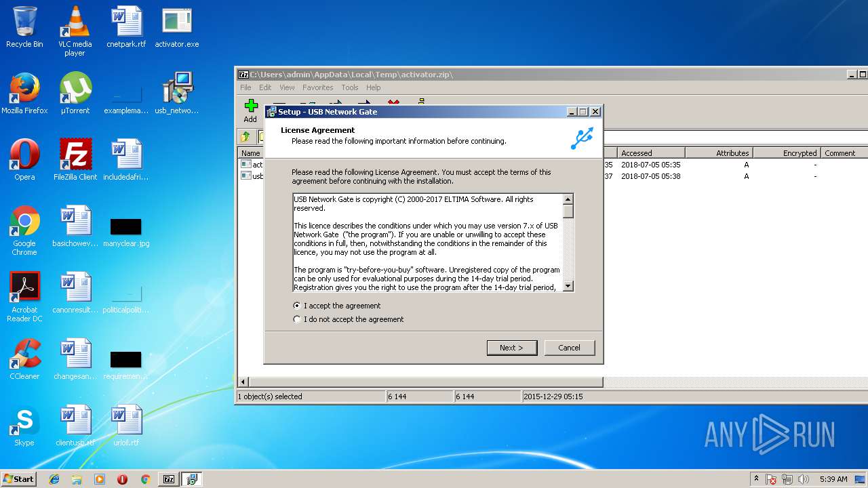Click 7-Zip horizontal scroll left arrow
This screenshot has width=868, height=488.
tap(243, 382)
